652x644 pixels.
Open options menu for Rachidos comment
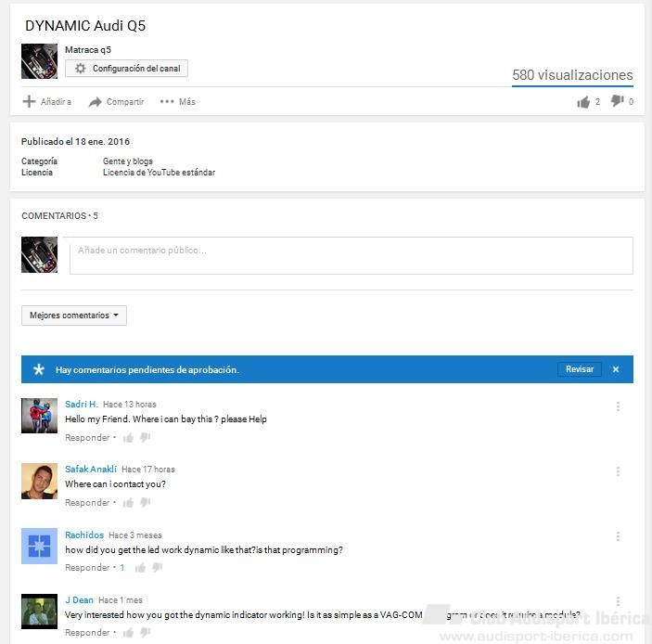click(x=618, y=536)
